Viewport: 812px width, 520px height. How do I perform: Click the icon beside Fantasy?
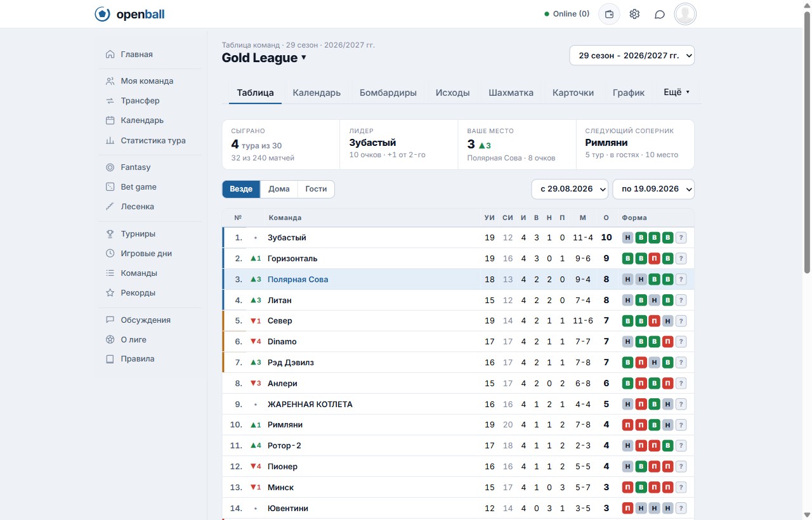(110, 167)
